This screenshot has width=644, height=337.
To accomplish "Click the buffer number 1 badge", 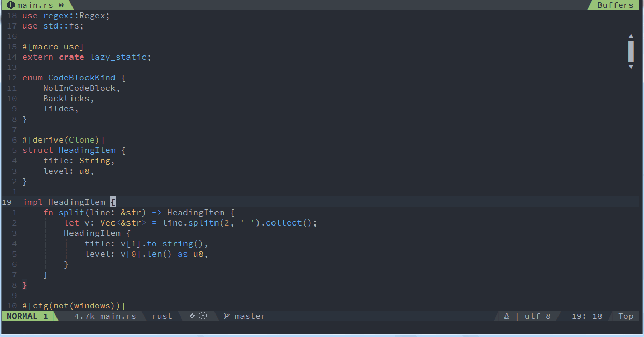I will (x=11, y=5).
